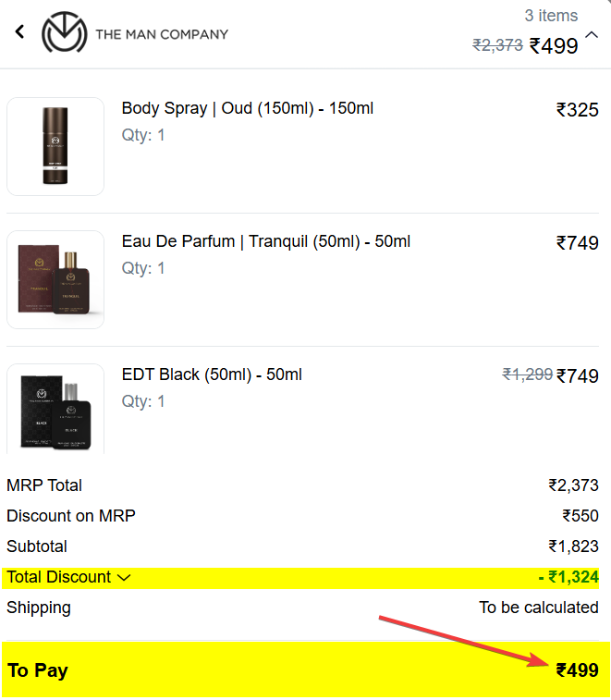This screenshot has width=611, height=700.
Task: Select the Eau De Parfum Tranquil title
Action: point(265,242)
